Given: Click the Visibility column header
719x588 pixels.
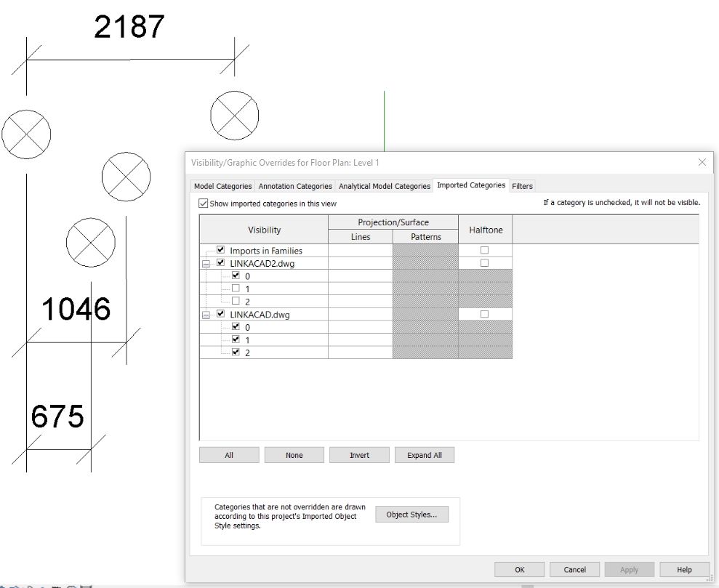Looking at the screenshot, I should (x=264, y=230).
